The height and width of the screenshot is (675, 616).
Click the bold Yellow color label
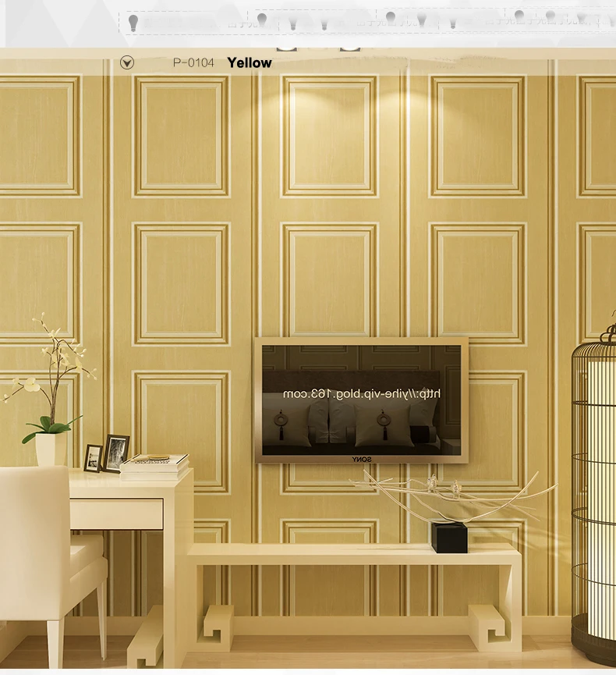[250, 63]
